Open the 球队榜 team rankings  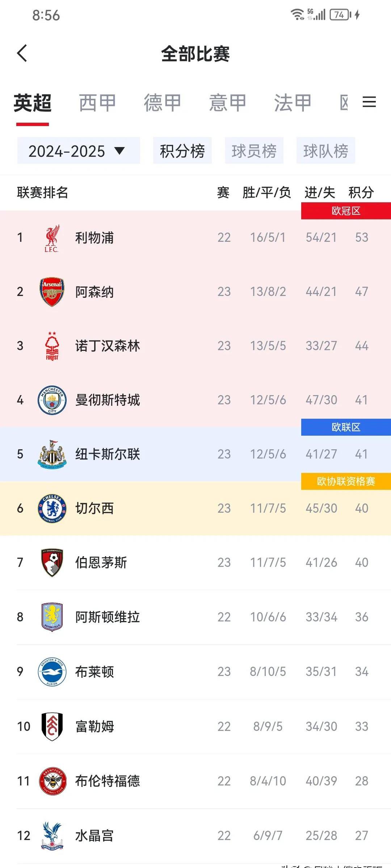325,151
